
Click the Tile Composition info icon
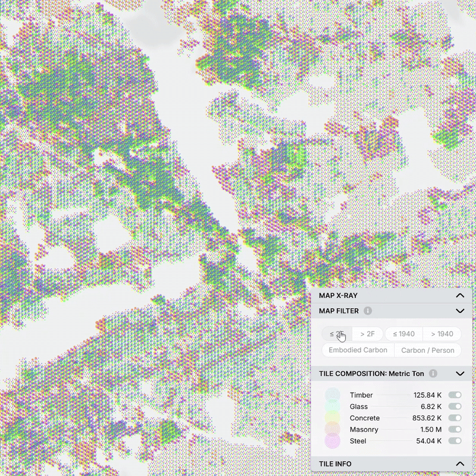(433, 374)
